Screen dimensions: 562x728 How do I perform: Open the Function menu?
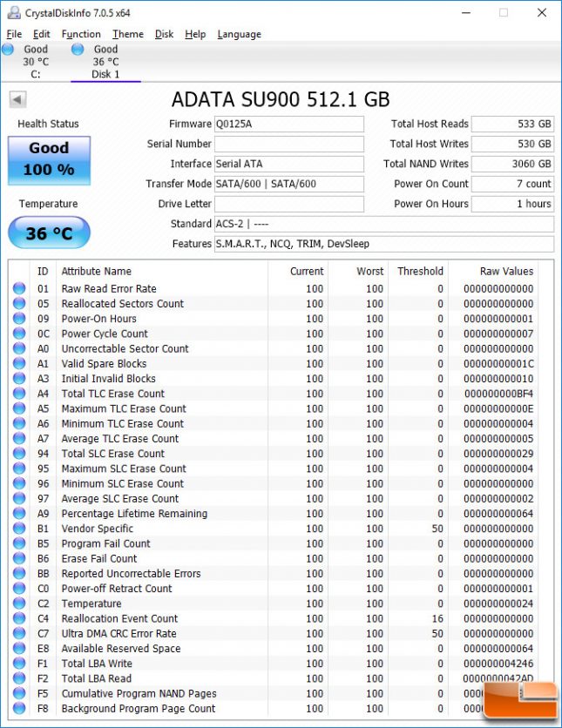(x=81, y=34)
